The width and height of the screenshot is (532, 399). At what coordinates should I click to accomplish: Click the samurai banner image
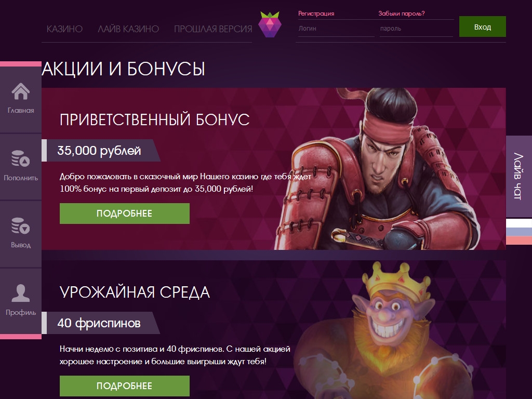378,169
